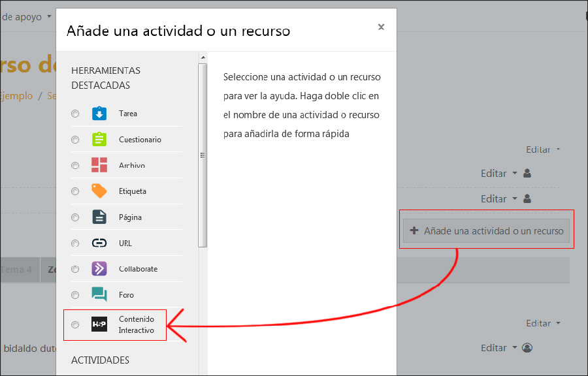Click the Foro speech bubbles icon
588x376 pixels.
pos(99,295)
